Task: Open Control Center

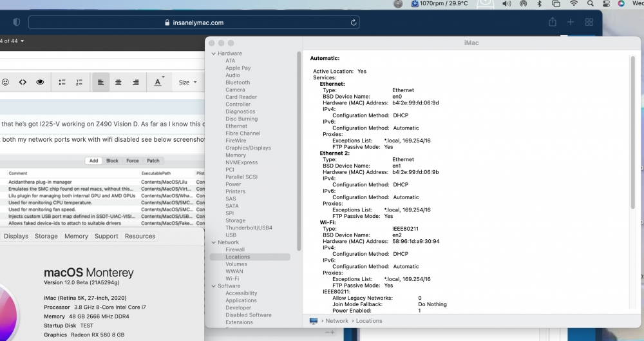Action: pyautogui.click(x=606, y=4)
